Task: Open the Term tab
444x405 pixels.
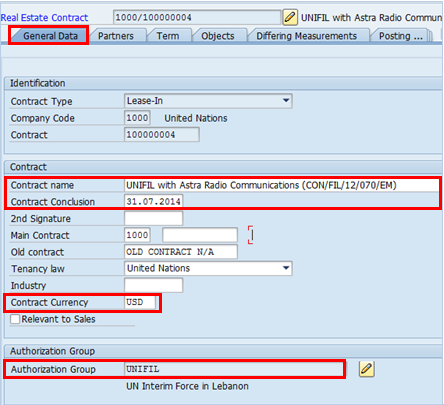Action: pyautogui.click(x=168, y=36)
